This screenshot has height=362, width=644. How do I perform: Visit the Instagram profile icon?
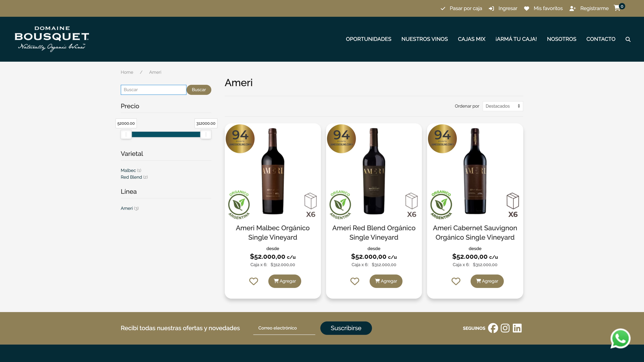(505, 328)
